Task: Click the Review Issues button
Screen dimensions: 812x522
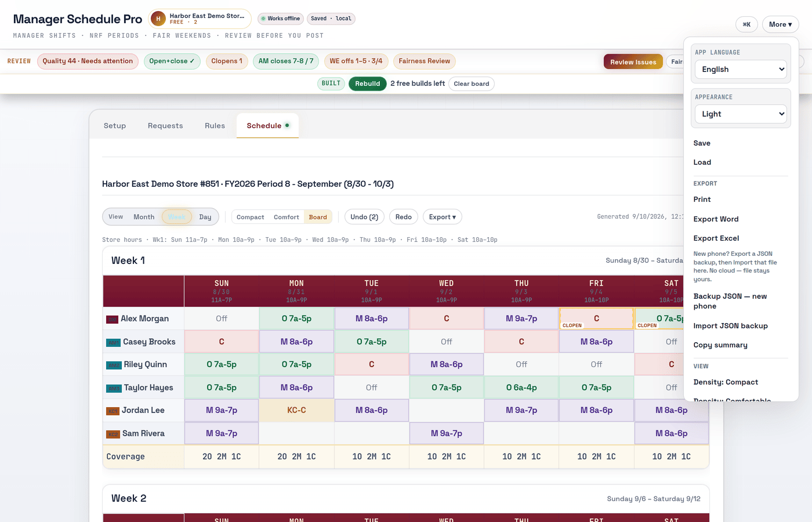Action: coord(633,62)
